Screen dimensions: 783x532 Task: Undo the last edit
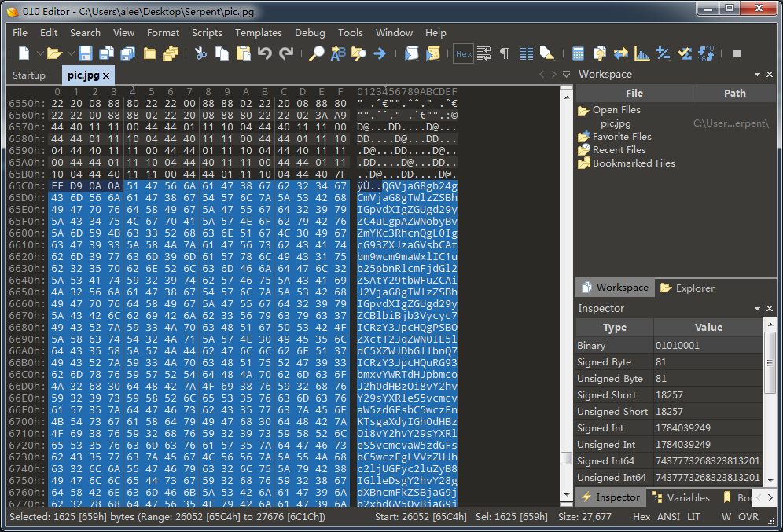pos(265,53)
